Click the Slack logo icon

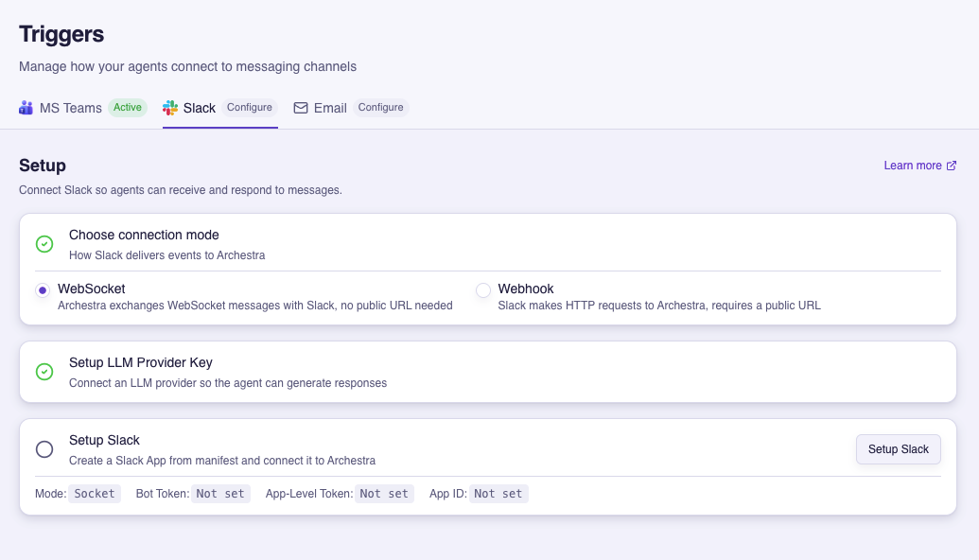coord(169,108)
